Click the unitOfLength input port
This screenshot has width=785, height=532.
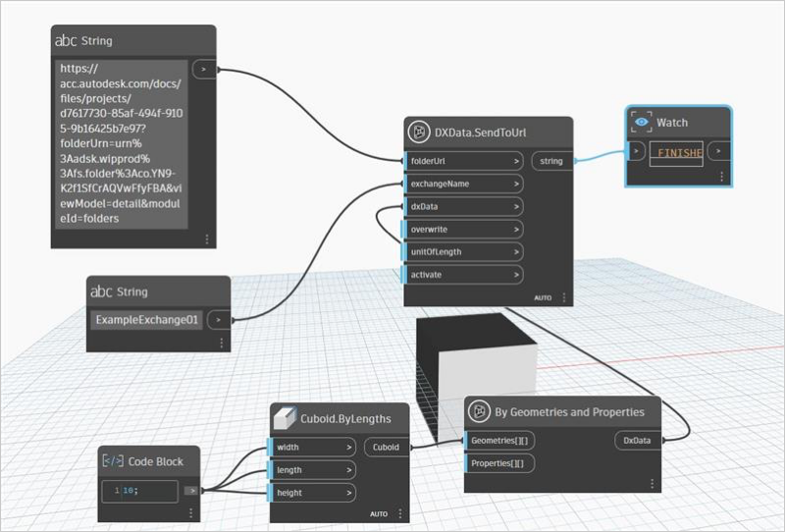[463, 252]
